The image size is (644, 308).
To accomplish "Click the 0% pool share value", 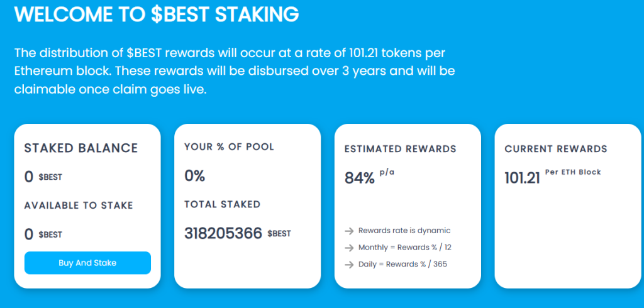I will 195,175.
